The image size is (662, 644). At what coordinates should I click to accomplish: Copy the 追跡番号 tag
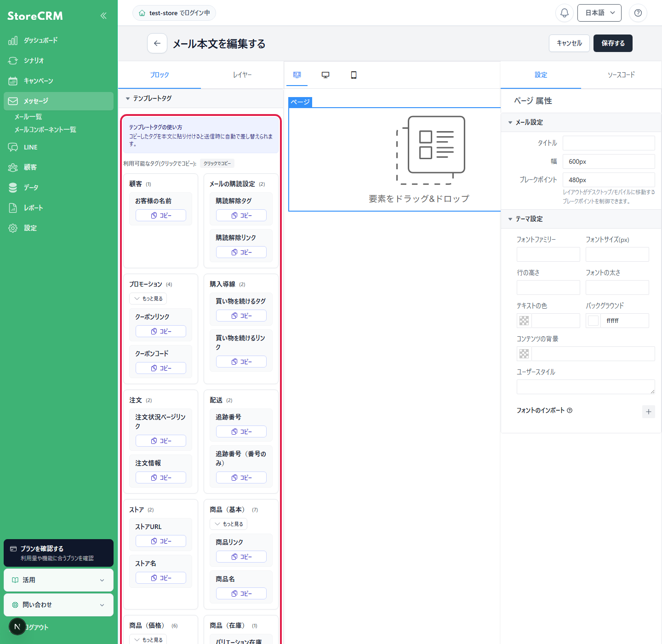tap(241, 431)
